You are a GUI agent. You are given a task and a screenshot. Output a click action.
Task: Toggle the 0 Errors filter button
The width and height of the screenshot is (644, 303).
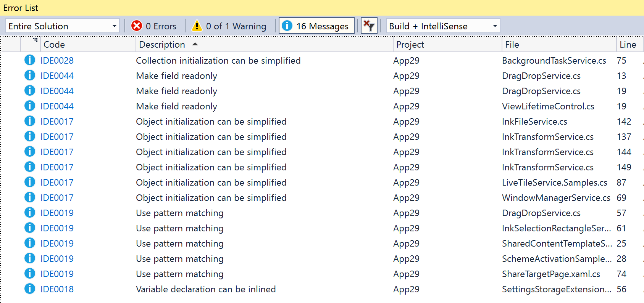point(153,26)
